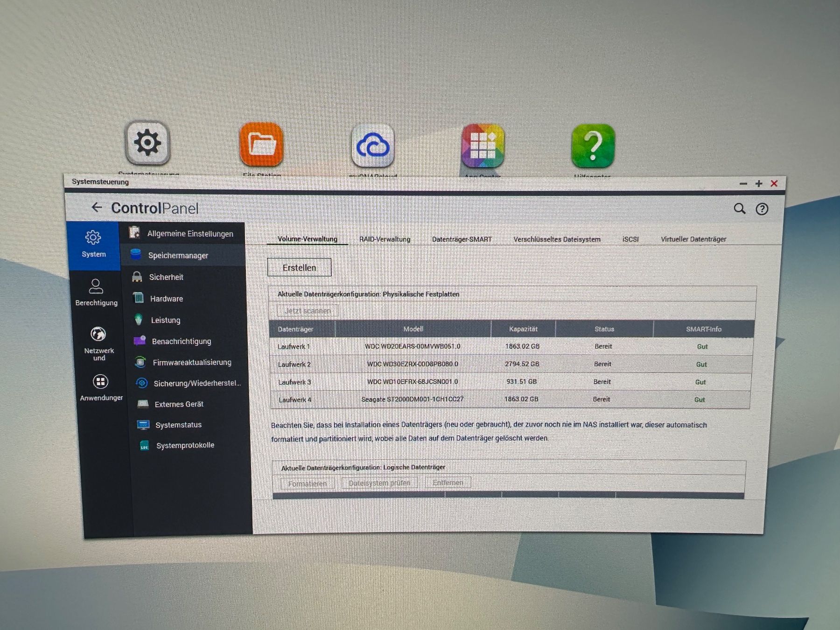Select the Laufwerk 1 row

(x=511, y=346)
